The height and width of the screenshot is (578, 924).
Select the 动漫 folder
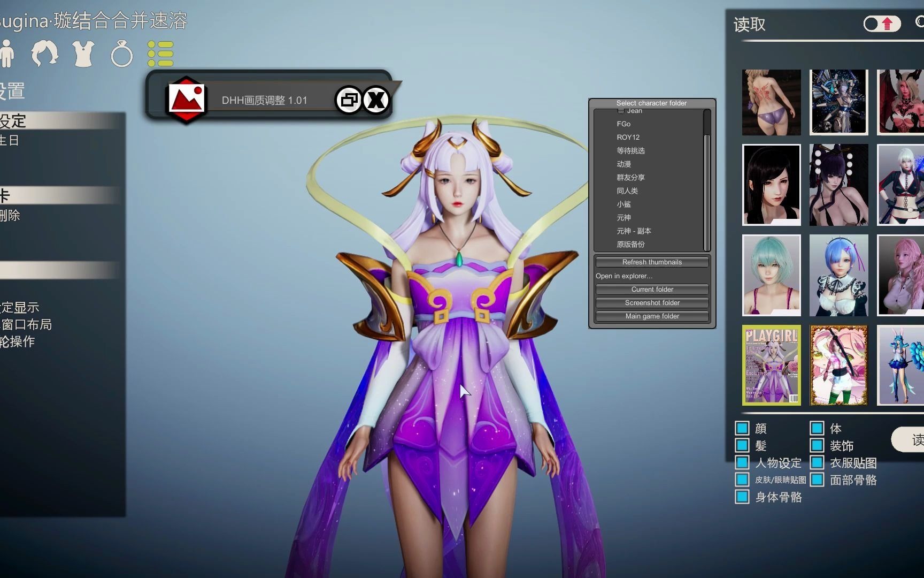pyautogui.click(x=623, y=164)
